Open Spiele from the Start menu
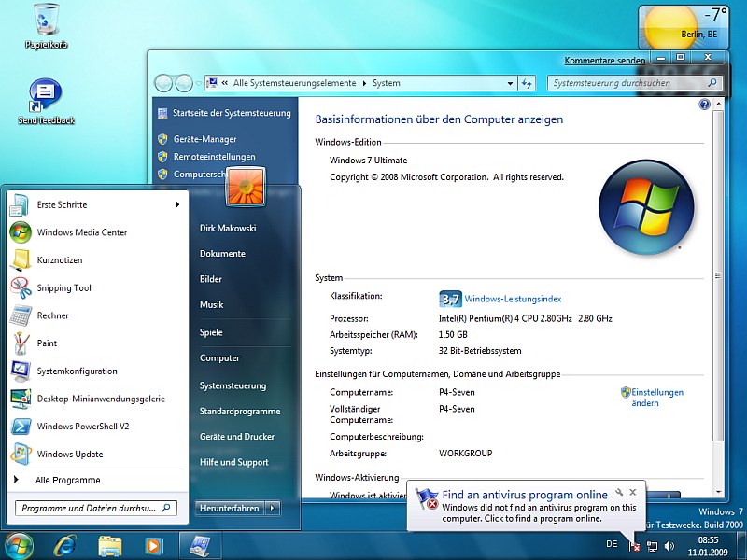 coord(211,332)
